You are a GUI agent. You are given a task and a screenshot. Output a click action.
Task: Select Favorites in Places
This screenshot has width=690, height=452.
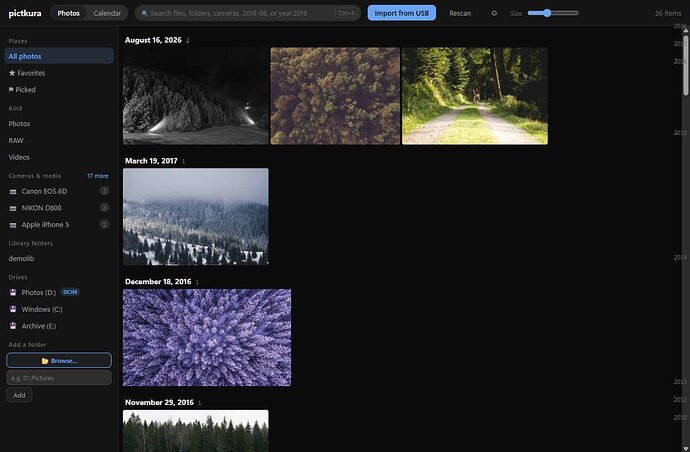point(59,73)
